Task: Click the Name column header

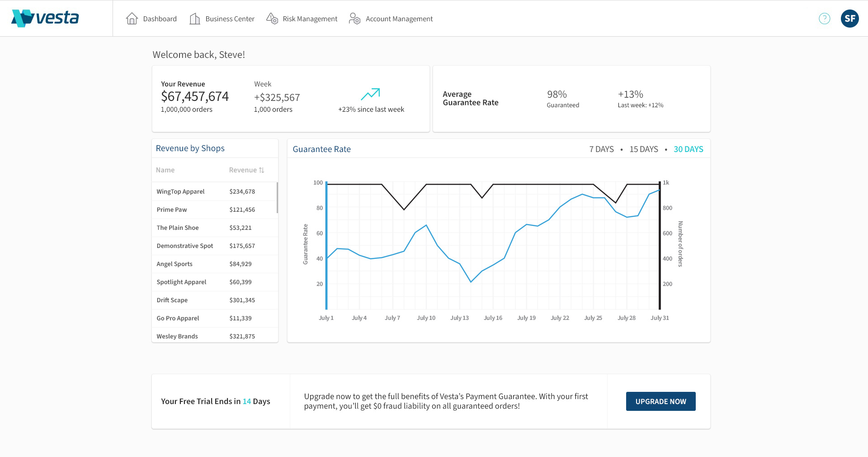Action: 165,170
